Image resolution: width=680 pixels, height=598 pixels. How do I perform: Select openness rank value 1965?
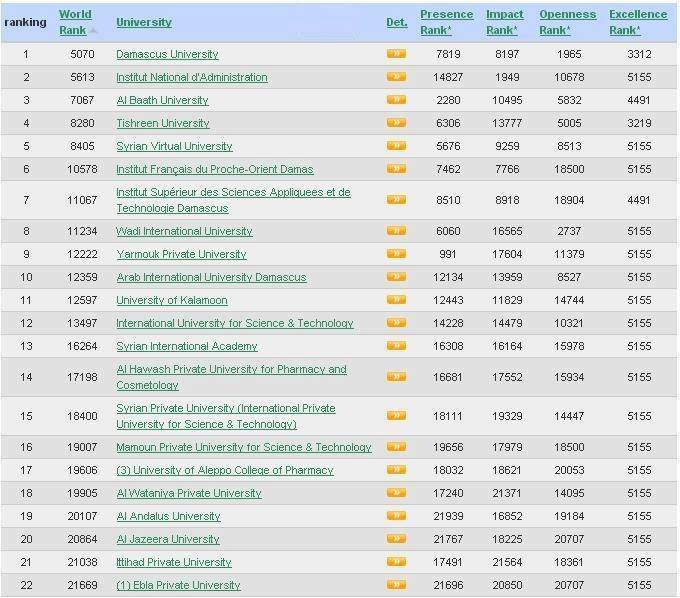[x=569, y=54]
